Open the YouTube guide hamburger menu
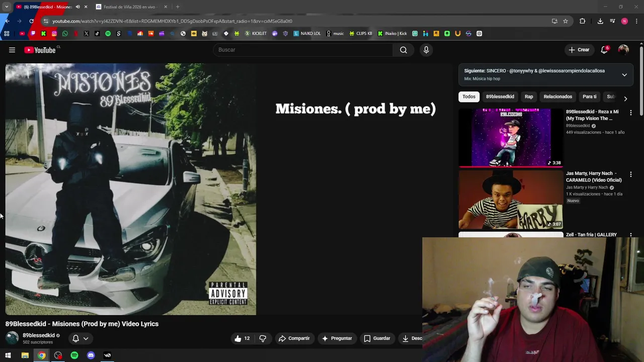Viewport: 644px width, 362px height. (12, 50)
